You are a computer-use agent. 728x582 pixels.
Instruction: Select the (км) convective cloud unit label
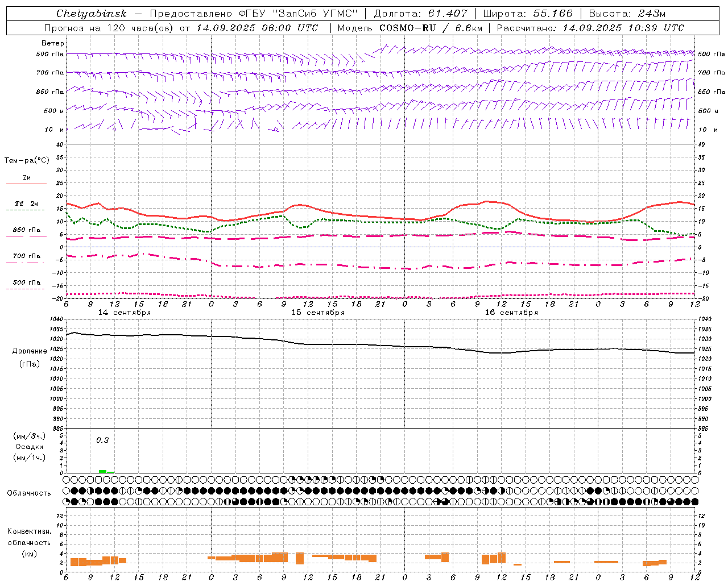(29, 554)
